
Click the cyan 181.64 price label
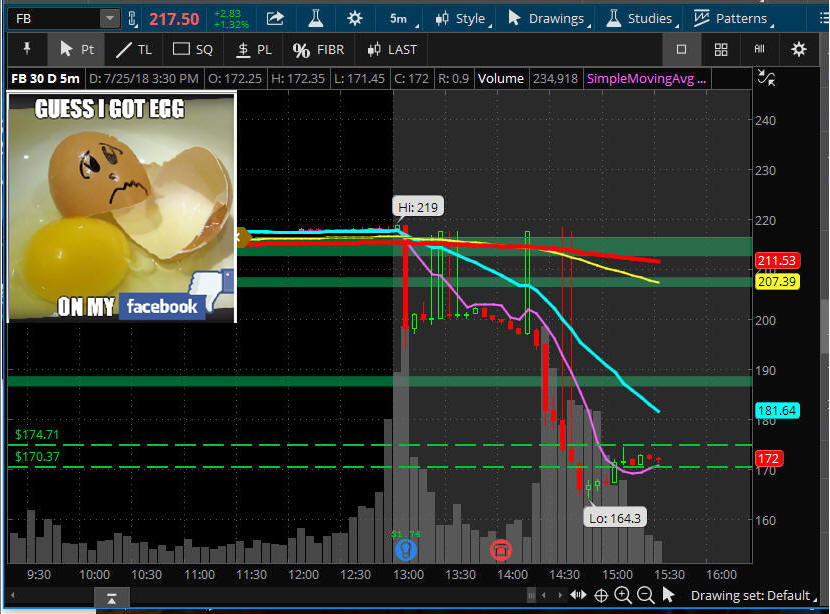(777, 410)
